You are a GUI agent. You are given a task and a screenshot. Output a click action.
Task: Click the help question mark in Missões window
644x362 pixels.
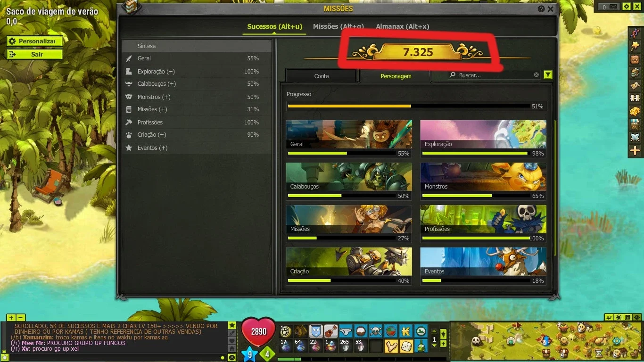541,9
